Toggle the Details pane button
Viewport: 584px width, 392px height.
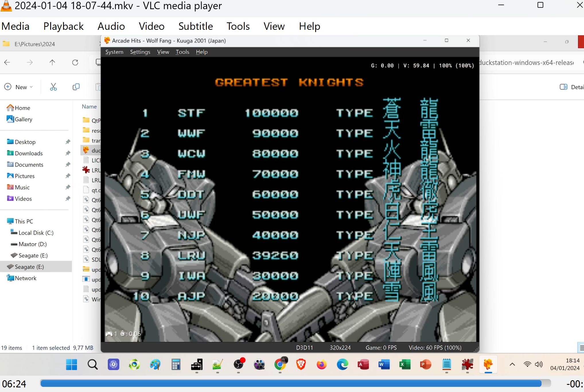click(x=571, y=87)
